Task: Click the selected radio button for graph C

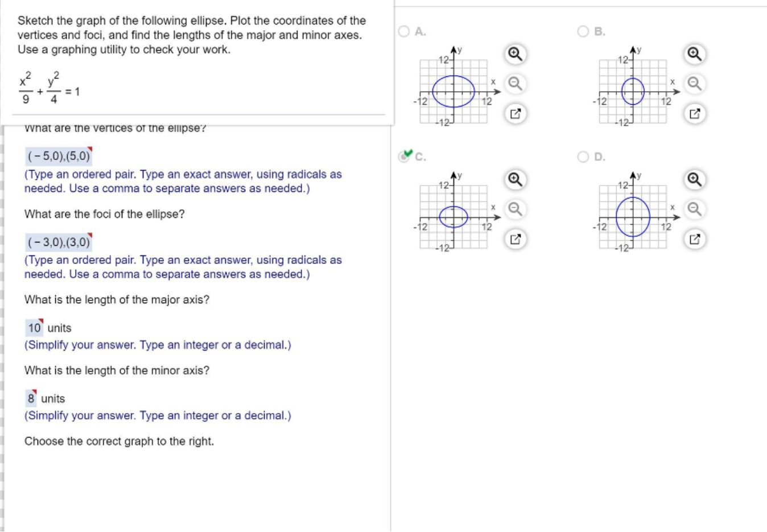Action: tap(403, 157)
